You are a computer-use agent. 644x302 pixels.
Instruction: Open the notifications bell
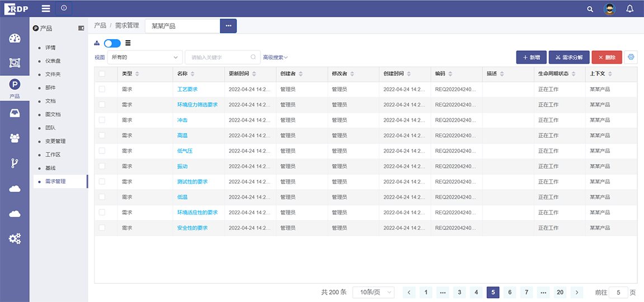[629, 8]
